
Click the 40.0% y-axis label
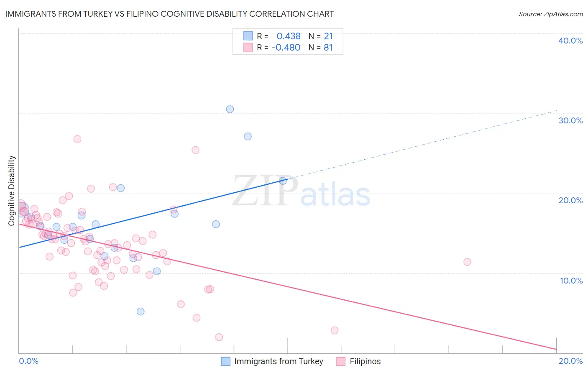(x=570, y=41)
